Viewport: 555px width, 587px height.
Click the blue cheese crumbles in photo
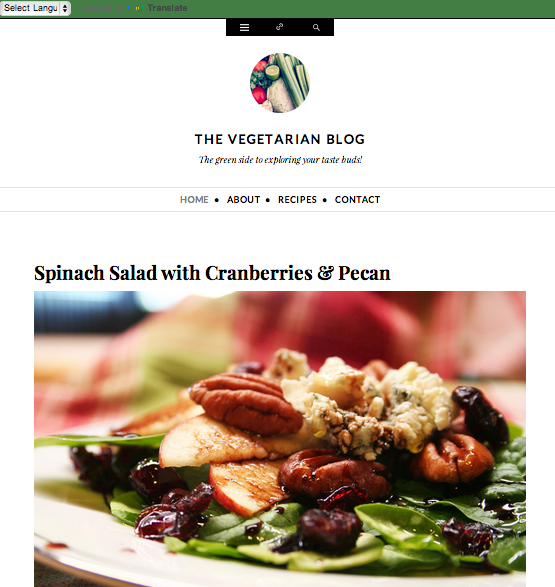(x=374, y=406)
